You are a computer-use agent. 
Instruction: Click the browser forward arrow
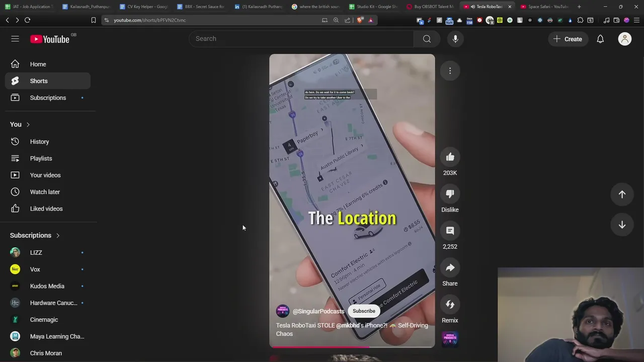17,20
